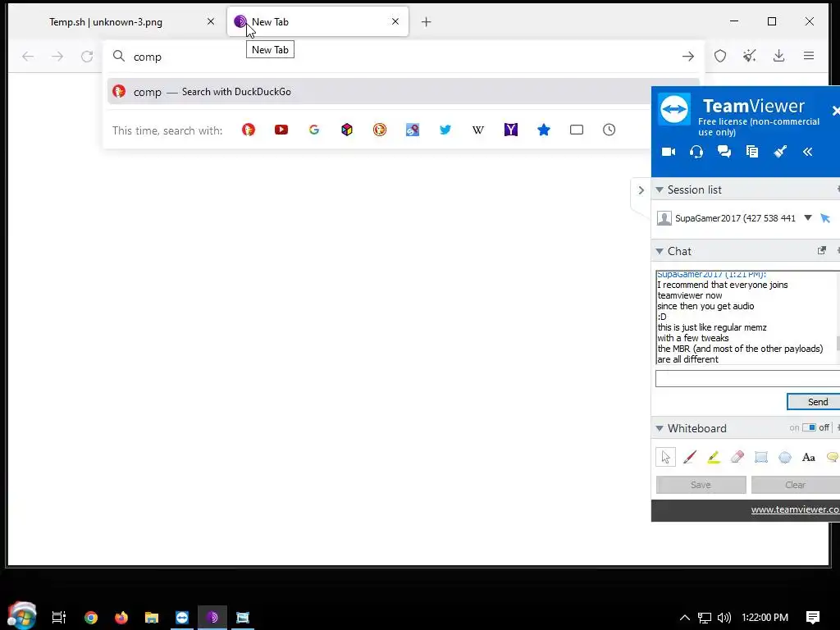Start video with TeamViewer camera icon
840x630 pixels.
(x=668, y=152)
